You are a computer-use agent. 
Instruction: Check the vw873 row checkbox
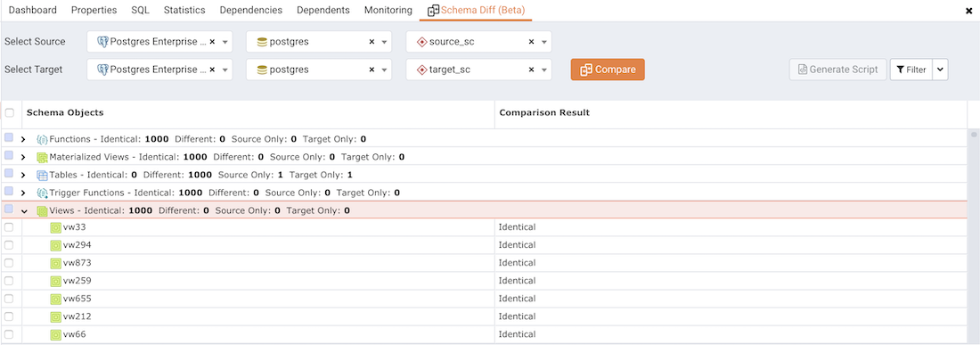9,263
